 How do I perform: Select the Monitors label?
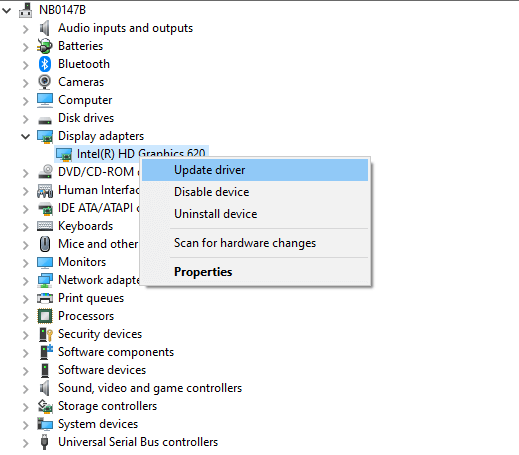(x=82, y=262)
